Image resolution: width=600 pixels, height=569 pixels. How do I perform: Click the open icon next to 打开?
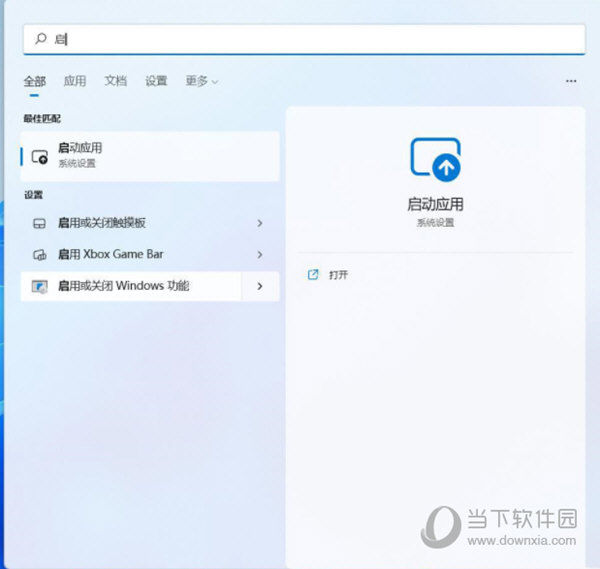click(313, 274)
